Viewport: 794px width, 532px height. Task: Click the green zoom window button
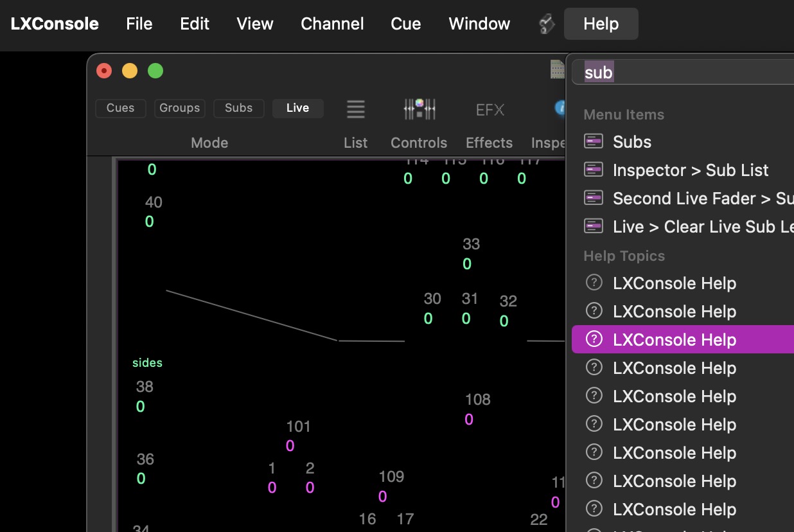pos(155,71)
